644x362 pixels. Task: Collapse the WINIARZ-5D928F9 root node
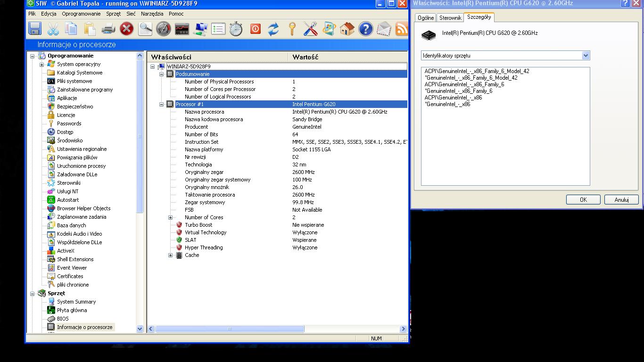coord(152,67)
